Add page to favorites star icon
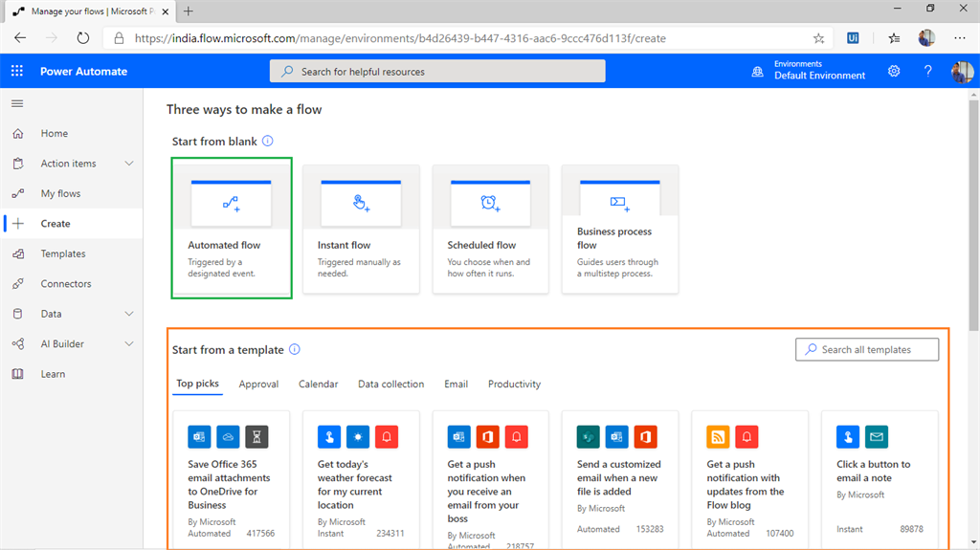 (819, 38)
